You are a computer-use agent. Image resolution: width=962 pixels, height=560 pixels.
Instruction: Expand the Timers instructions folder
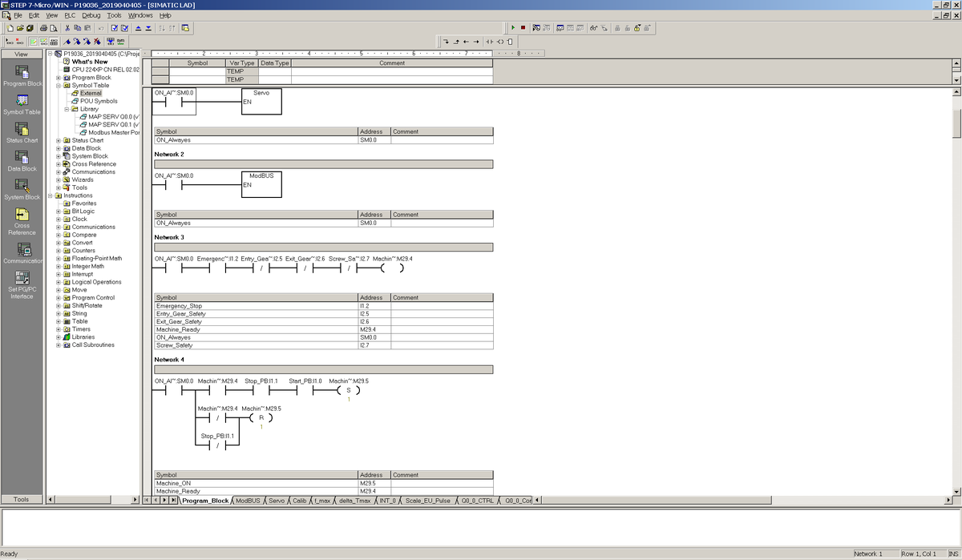(x=59, y=329)
